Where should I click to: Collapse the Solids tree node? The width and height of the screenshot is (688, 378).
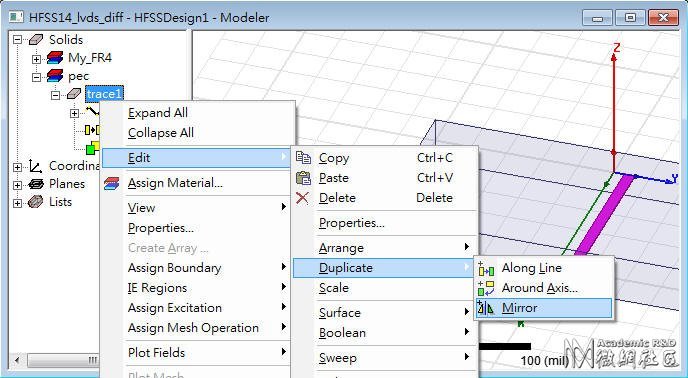[17, 40]
